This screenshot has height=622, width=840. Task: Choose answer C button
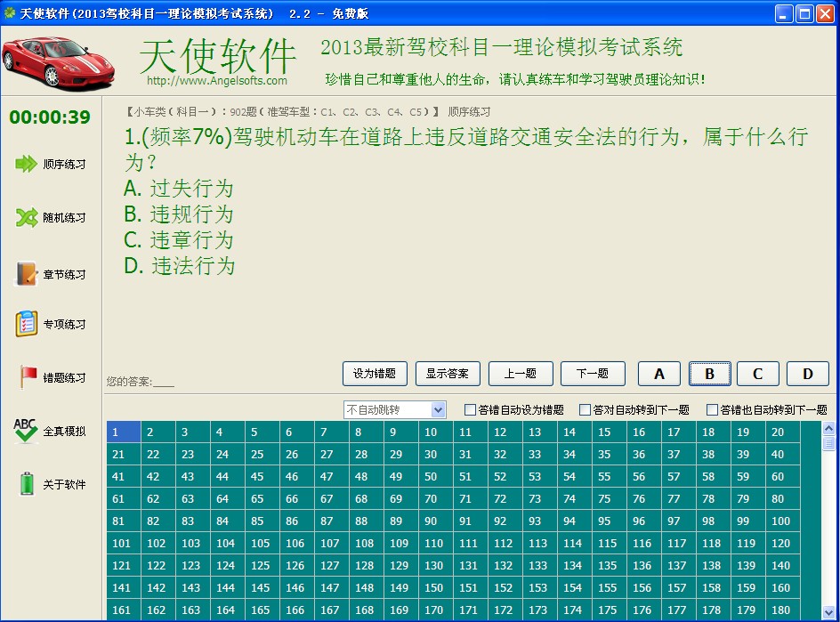pyautogui.click(x=757, y=374)
